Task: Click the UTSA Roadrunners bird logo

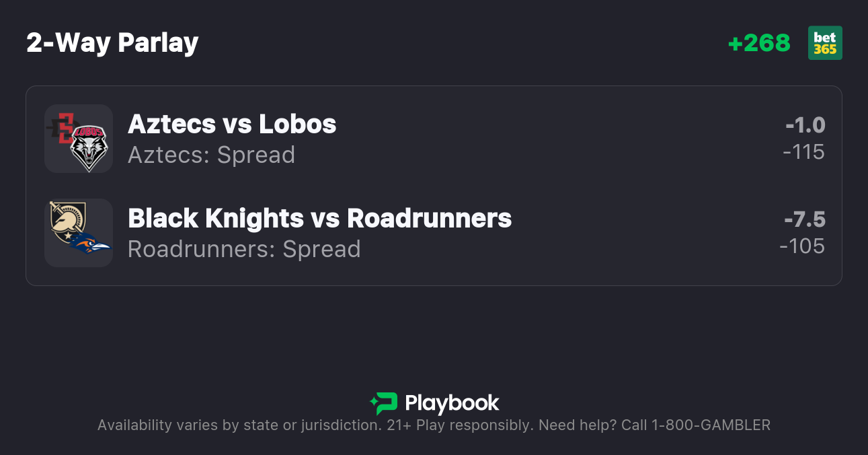Action: (91, 244)
